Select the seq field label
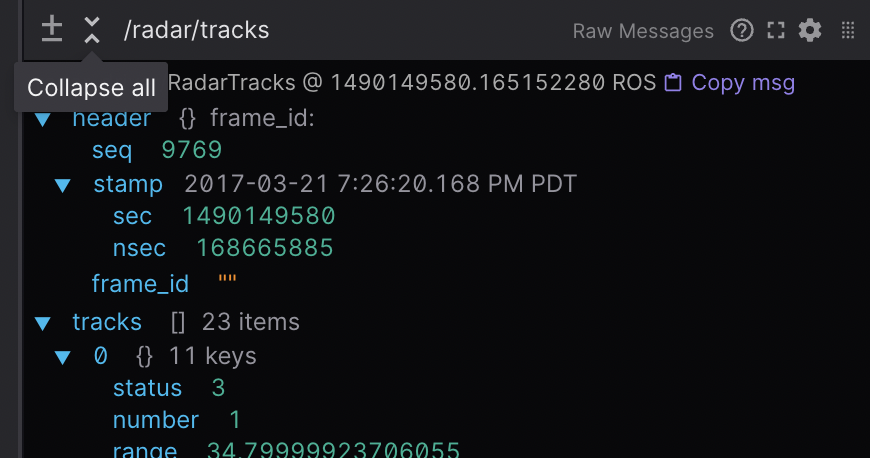870x458 pixels. (112, 150)
